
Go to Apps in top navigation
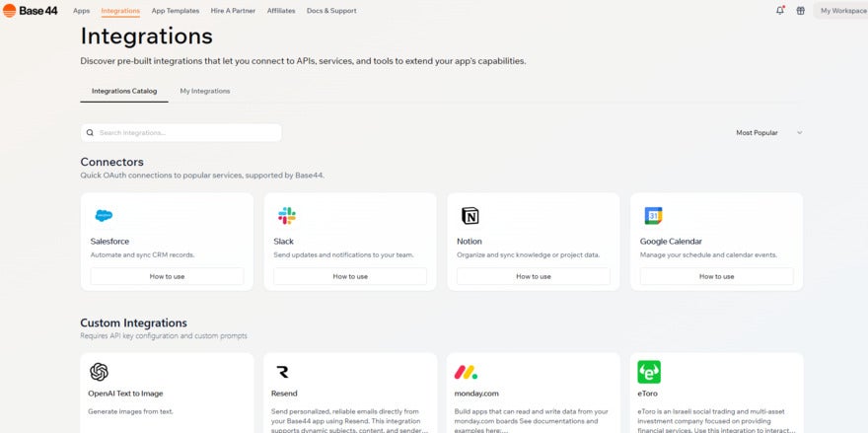[x=81, y=11]
